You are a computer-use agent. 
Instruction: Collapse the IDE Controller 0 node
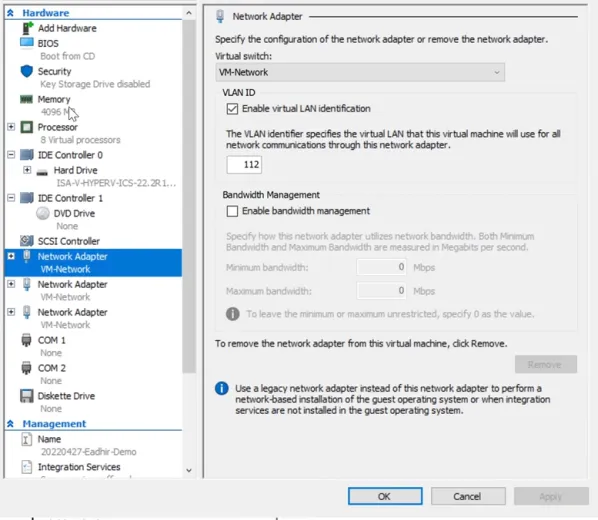(11, 155)
